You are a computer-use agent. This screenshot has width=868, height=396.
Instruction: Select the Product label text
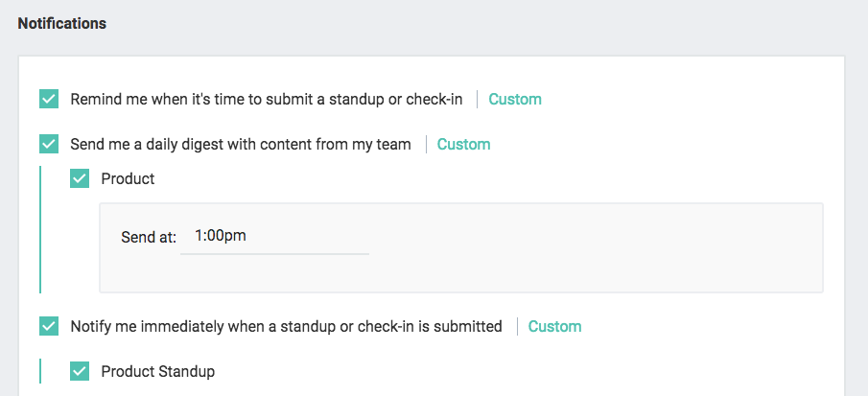pos(128,178)
